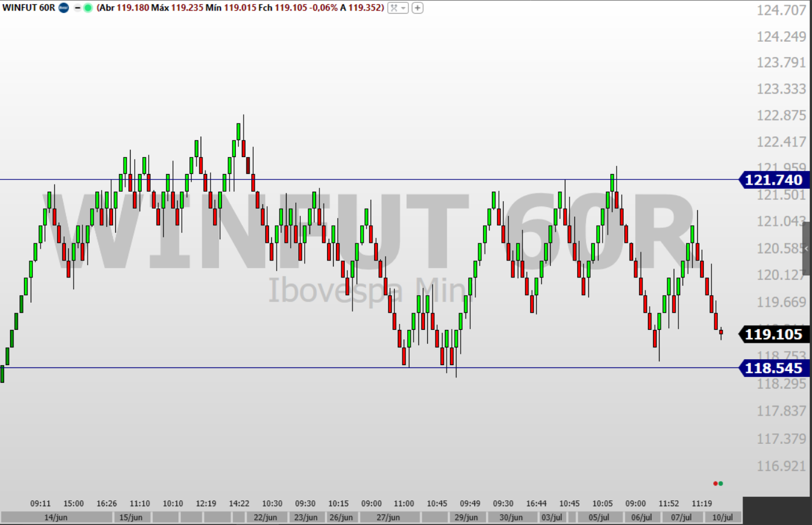Viewport: 812px width, 525px height.
Task: Click the 124.707 price scale label
Action: (781, 10)
